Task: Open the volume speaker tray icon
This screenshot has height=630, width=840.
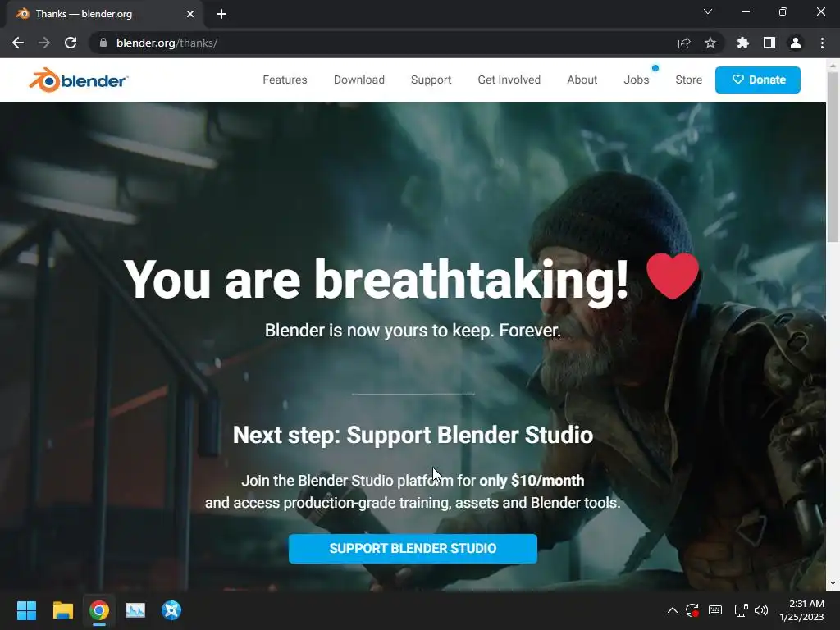Action: 761,610
